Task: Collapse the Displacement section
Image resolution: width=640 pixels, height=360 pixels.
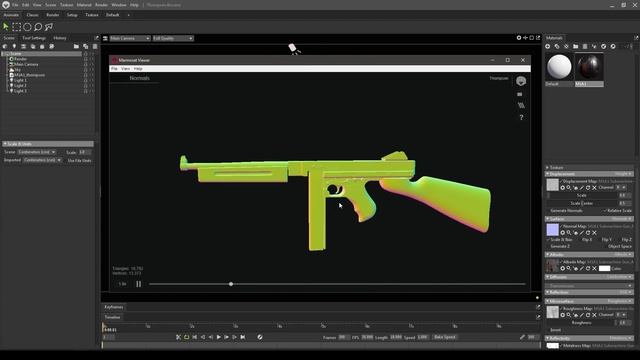Action: (x=548, y=174)
